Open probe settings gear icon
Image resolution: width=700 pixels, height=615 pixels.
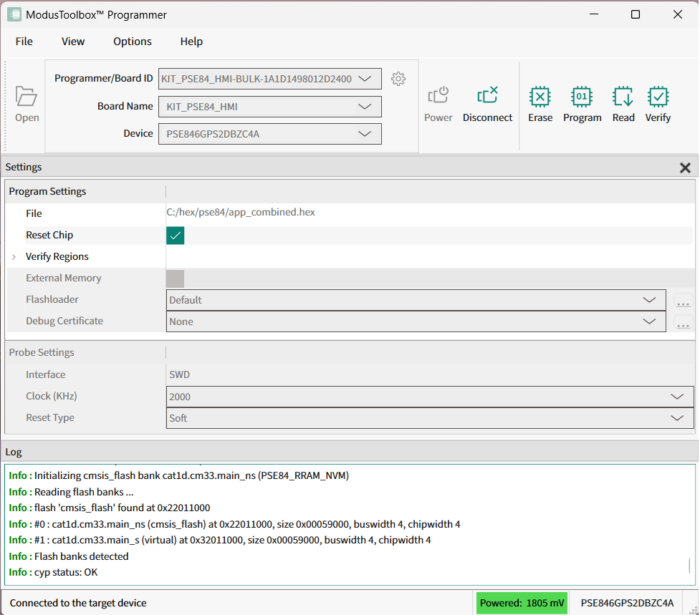tap(398, 79)
